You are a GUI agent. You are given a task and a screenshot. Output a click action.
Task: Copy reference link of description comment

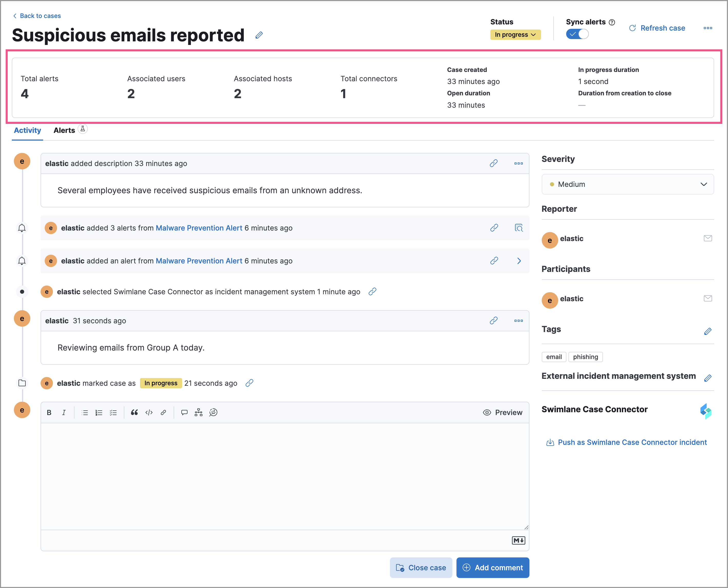(x=494, y=164)
